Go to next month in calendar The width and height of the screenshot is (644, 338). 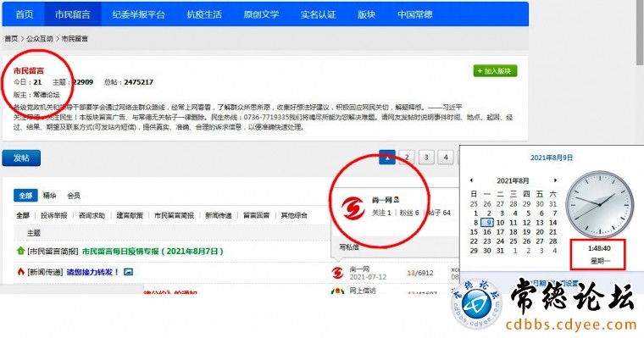pos(555,180)
